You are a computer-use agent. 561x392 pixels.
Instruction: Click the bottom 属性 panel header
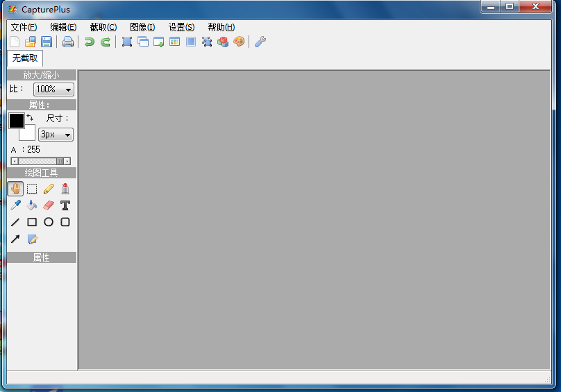point(42,257)
